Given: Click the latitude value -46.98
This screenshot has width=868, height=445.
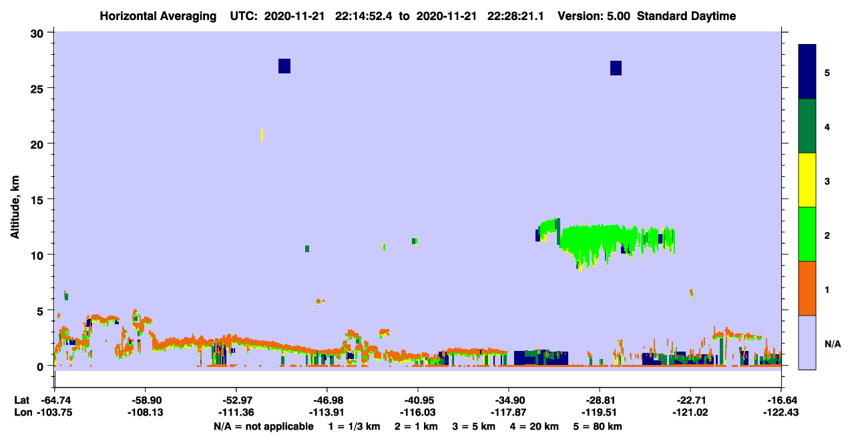Looking at the screenshot, I should [327, 400].
